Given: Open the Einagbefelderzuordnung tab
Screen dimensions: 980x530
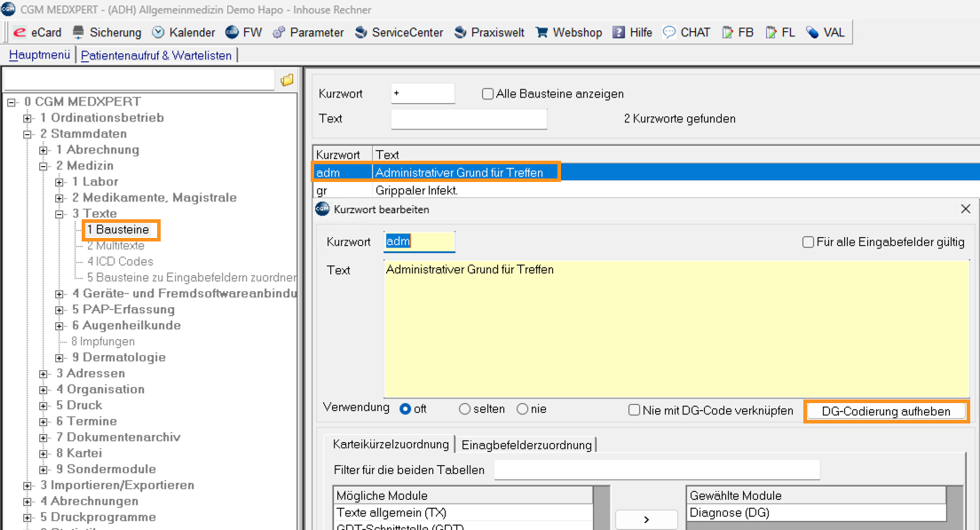Looking at the screenshot, I should click(526, 445).
